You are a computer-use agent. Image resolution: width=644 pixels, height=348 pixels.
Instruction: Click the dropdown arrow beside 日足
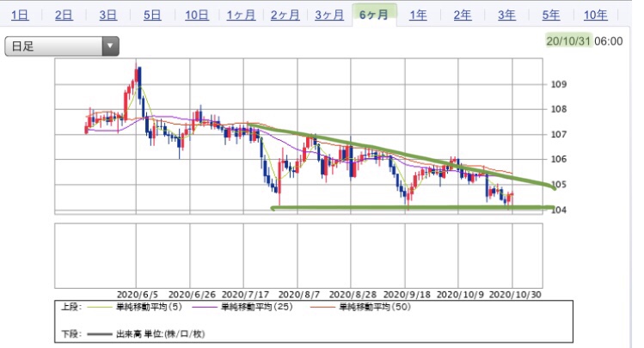coord(110,46)
